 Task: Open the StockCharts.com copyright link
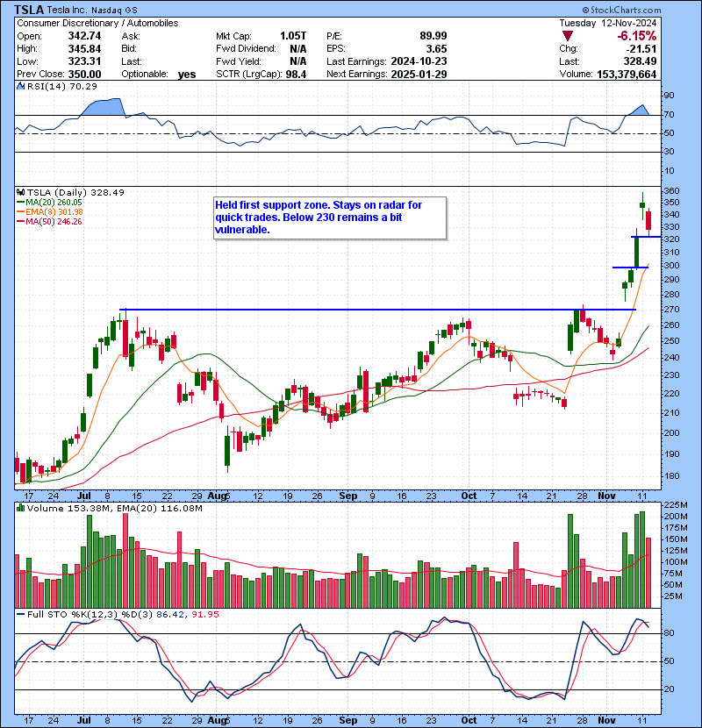[621, 10]
